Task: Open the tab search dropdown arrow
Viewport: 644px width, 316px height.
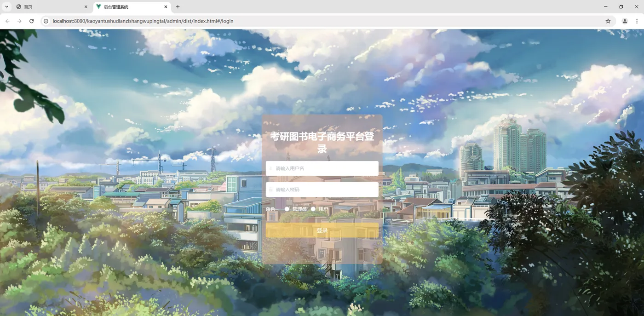Action: [6, 7]
